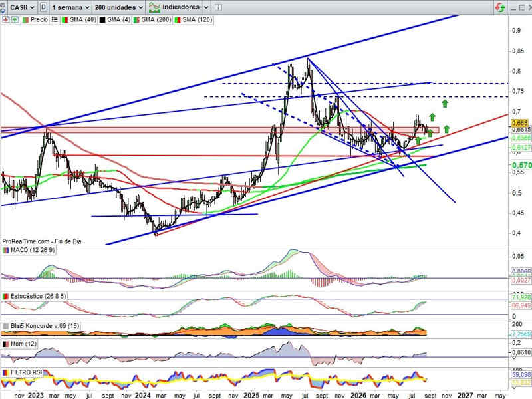Toggle the small blue checkbox at top-left corner
This screenshot has width=532, height=399.
(3, 11)
